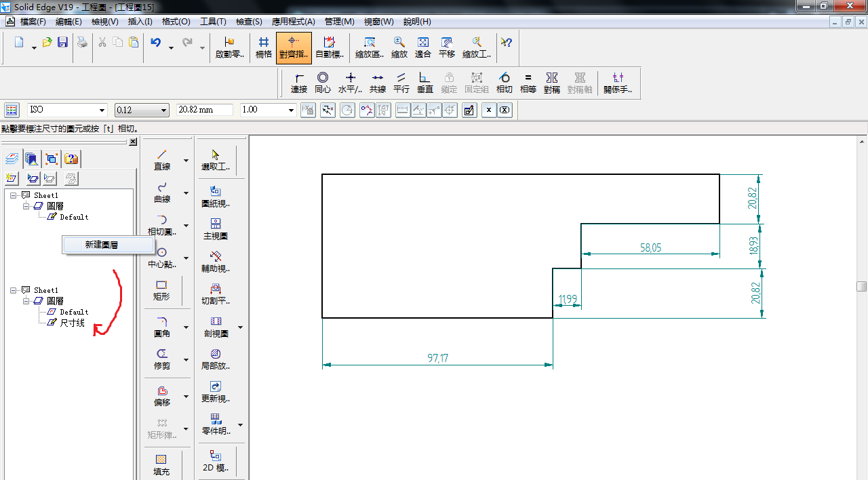
Task: Click the 圖紙視.. drawing view tool
Action: [x=216, y=197]
